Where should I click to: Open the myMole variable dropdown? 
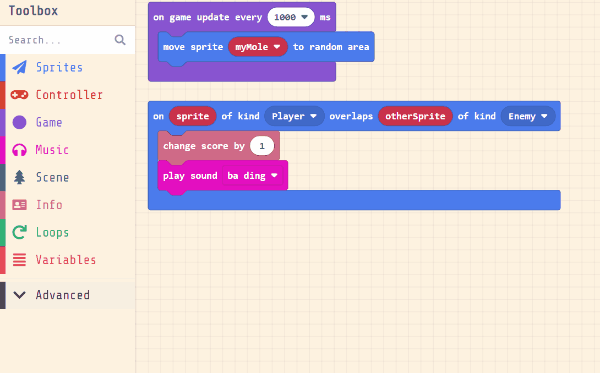258,47
